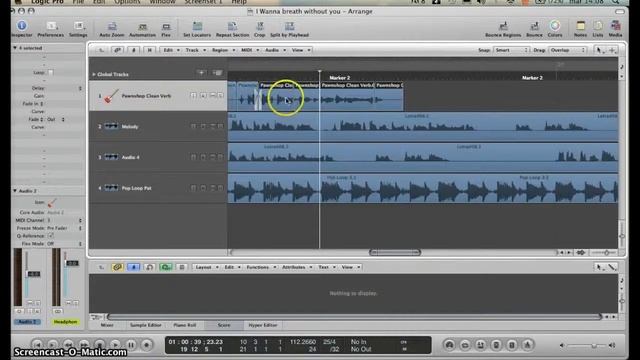Expand the Global Tracks disclosure
Screen dimensions: 640x360
[x=94, y=74]
